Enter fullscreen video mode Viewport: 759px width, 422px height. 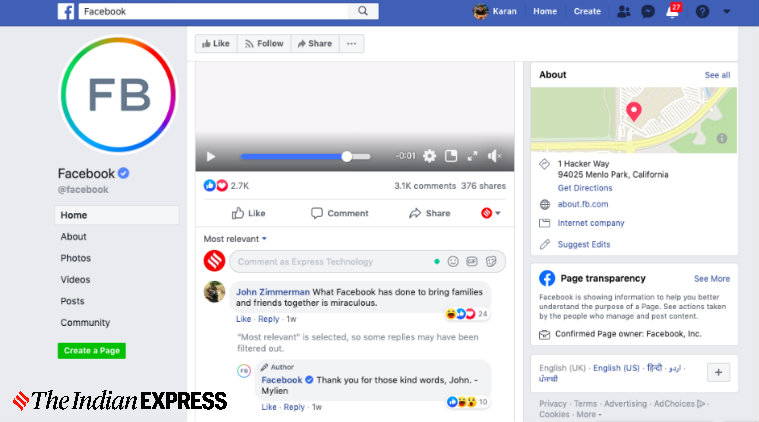[x=472, y=156]
